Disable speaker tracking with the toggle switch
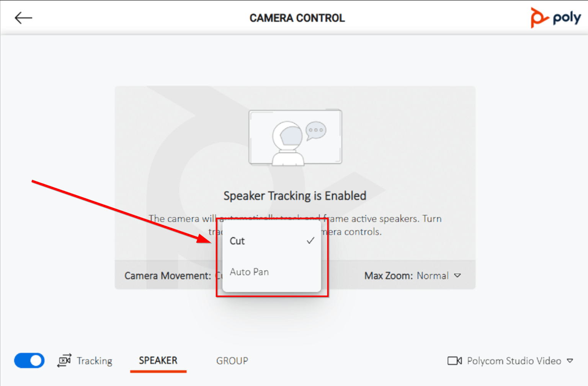 pyautogui.click(x=29, y=360)
